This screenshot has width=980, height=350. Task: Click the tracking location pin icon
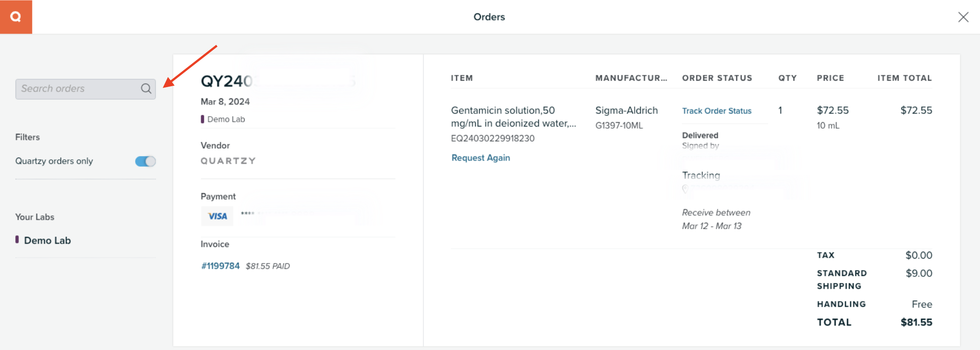click(x=685, y=189)
